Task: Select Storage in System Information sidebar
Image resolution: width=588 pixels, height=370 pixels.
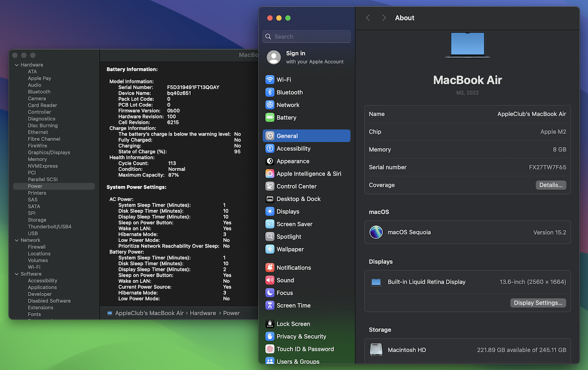Action: (37, 220)
